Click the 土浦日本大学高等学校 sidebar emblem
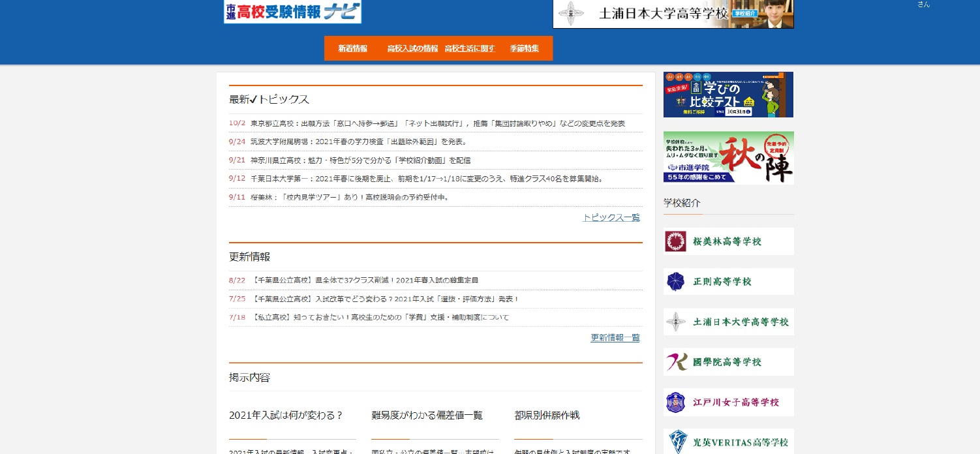The height and width of the screenshot is (454, 980). point(675,322)
